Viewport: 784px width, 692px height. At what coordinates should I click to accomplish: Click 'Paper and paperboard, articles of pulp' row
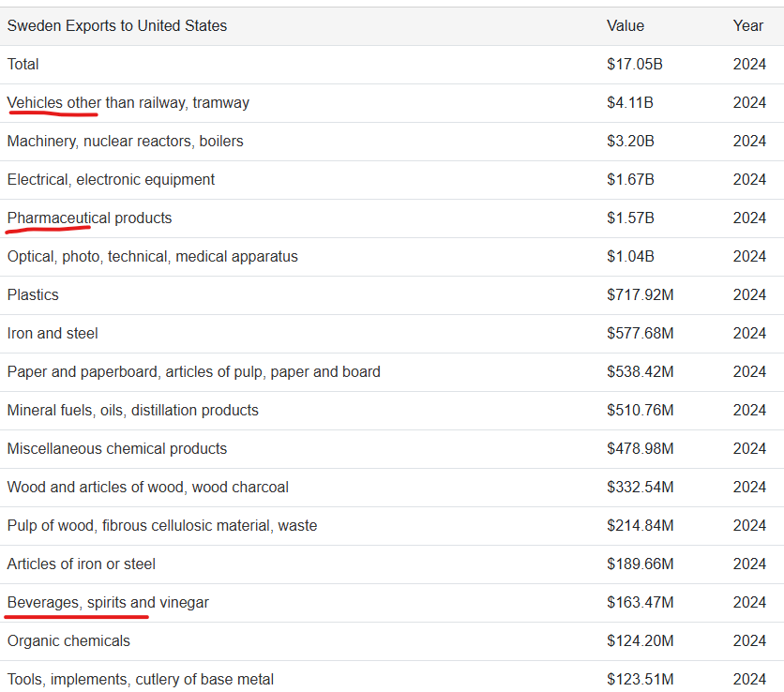193,371
